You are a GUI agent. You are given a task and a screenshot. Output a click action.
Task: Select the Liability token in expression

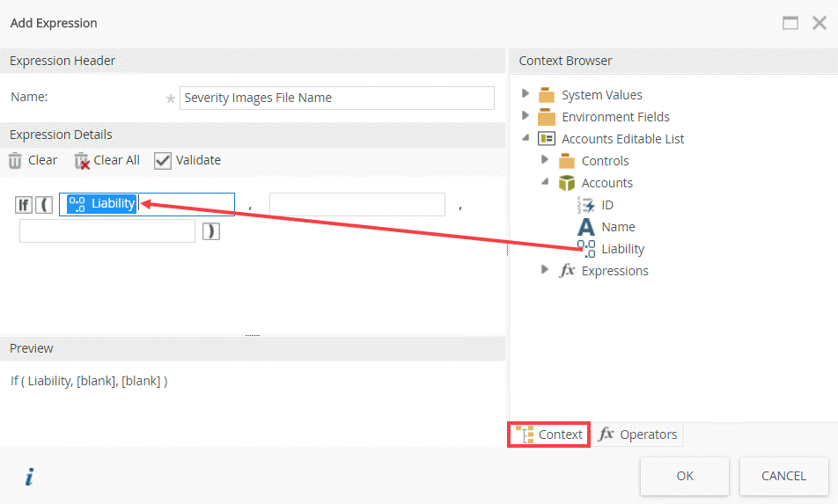(101, 203)
